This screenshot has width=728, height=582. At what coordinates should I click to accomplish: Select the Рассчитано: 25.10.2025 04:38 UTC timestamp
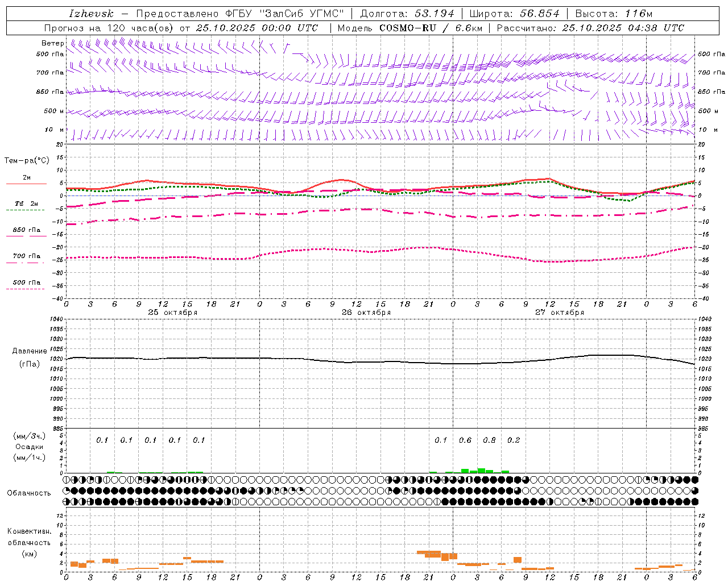click(x=590, y=28)
